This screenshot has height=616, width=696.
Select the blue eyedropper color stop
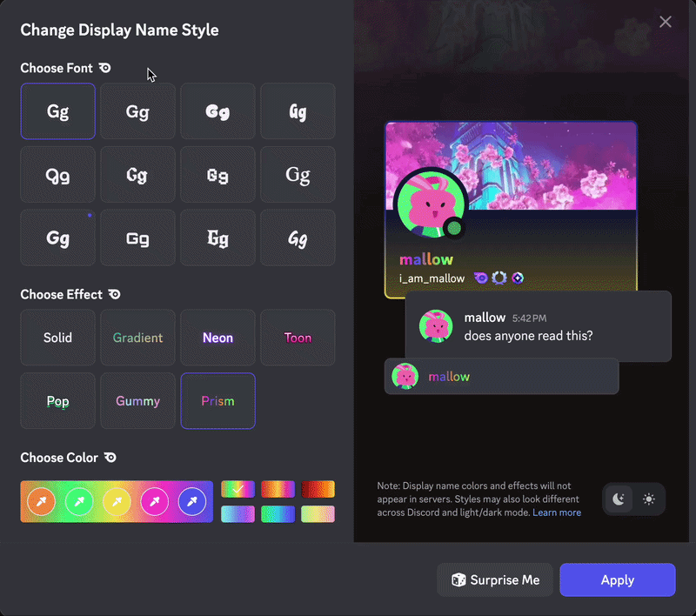click(x=192, y=501)
